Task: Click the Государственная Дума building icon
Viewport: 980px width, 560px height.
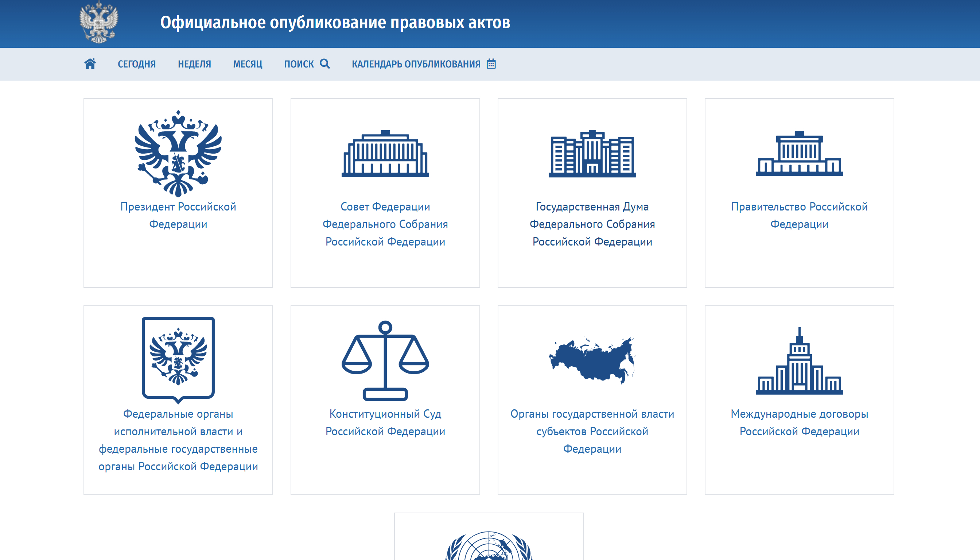Action: tap(592, 154)
